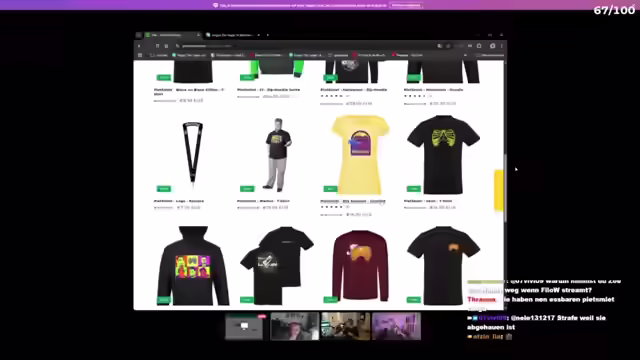640x360 pixels.
Task: Expand the bookmarks overflow chevron
Action: click(x=465, y=55)
